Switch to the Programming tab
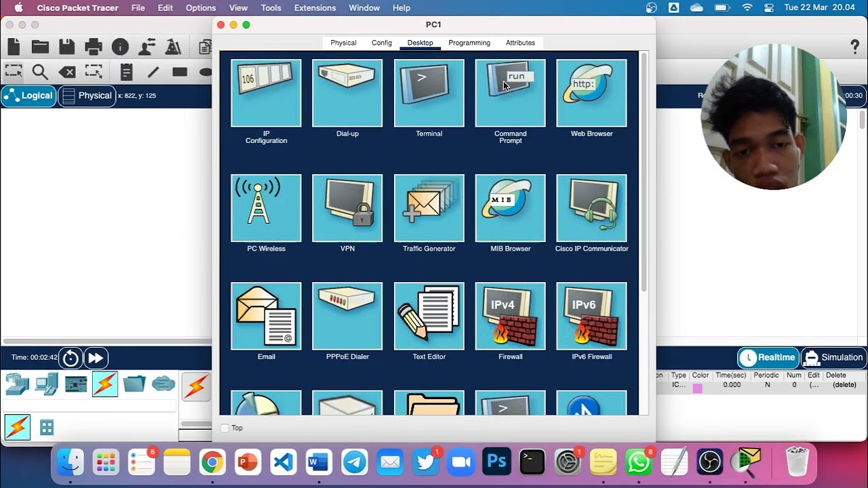Viewport: 868px width, 488px height. coord(469,43)
